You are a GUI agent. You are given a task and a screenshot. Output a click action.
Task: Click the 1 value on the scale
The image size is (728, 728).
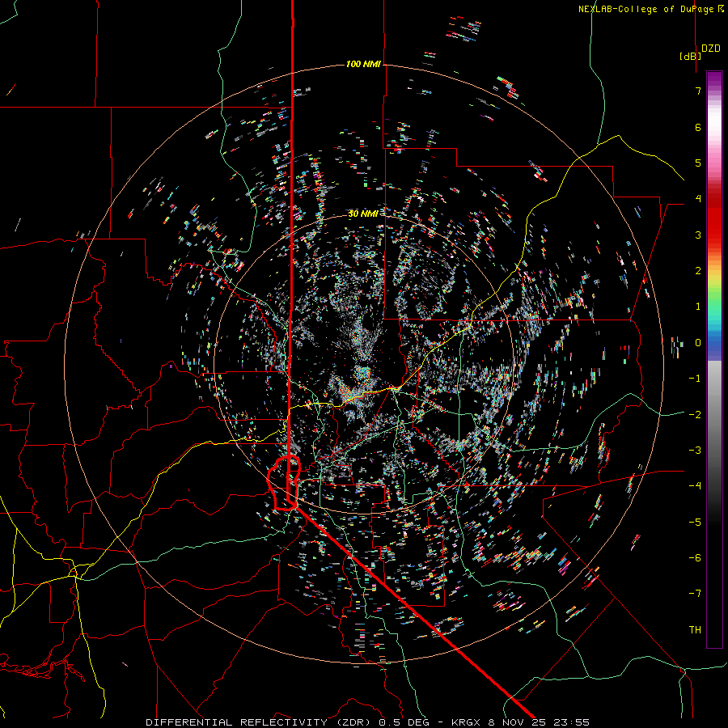tap(698, 307)
